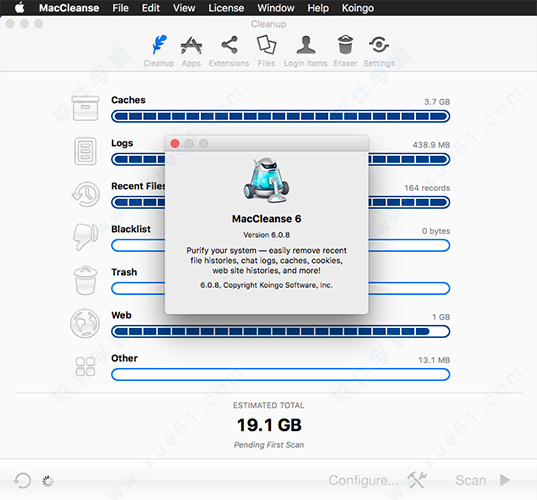This screenshot has width=537, height=500.
Task: Open the File menu
Action: pos(121,8)
